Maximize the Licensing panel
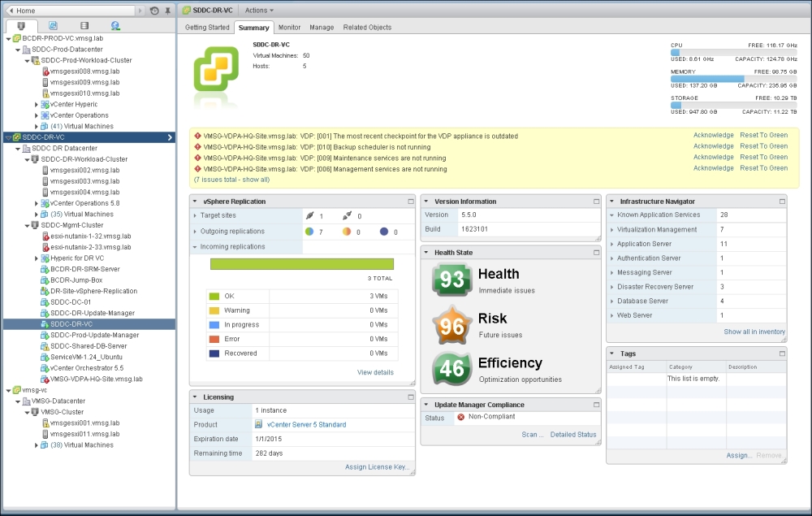The image size is (812, 516). coord(411,397)
